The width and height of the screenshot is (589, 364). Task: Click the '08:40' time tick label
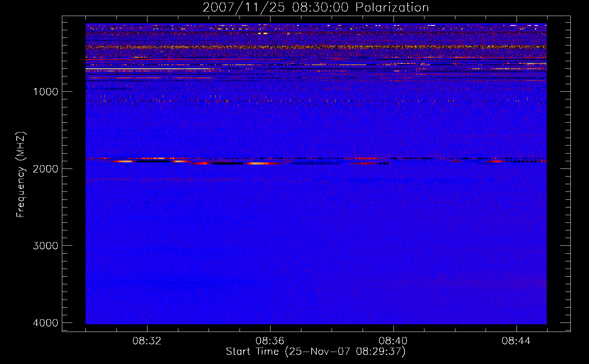point(393,341)
